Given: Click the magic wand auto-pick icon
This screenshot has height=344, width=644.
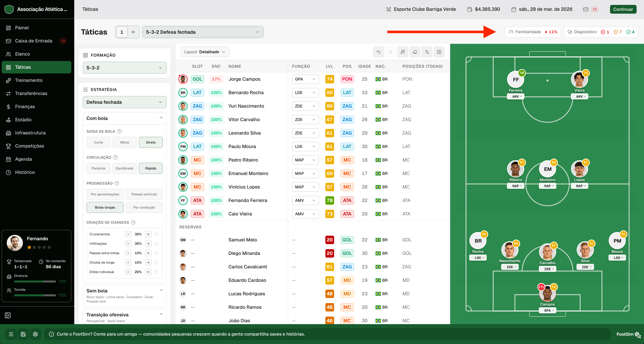Looking at the screenshot, I should tap(403, 52).
